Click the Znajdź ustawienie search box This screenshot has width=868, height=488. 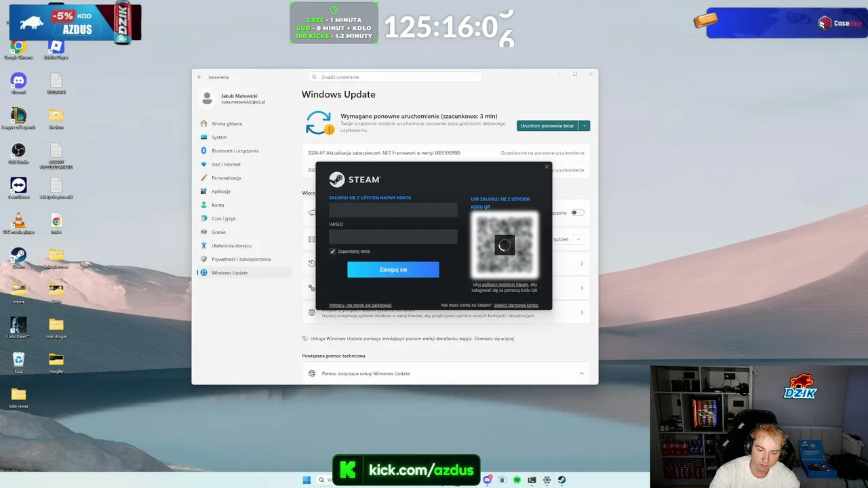point(395,77)
